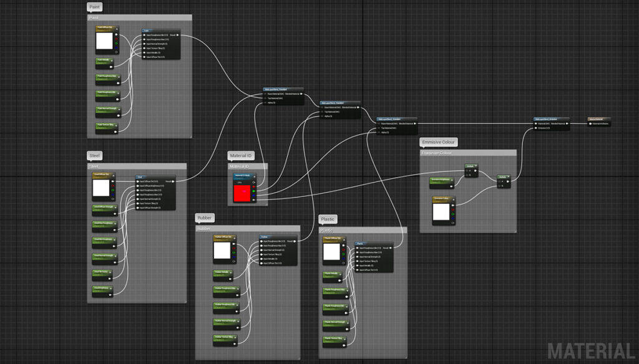Click the Plastic comment bubble
The image size is (639, 364).
[328, 219]
